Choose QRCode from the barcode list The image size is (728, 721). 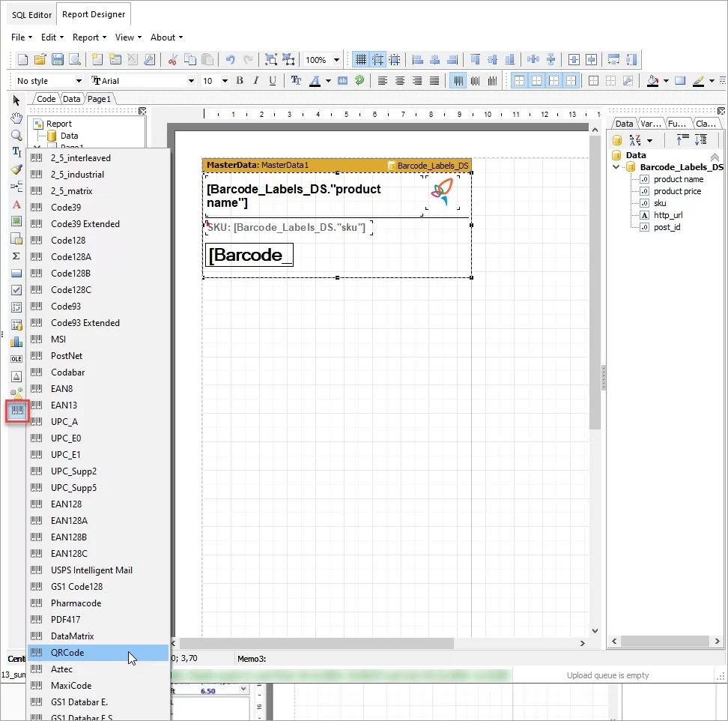[x=67, y=653]
